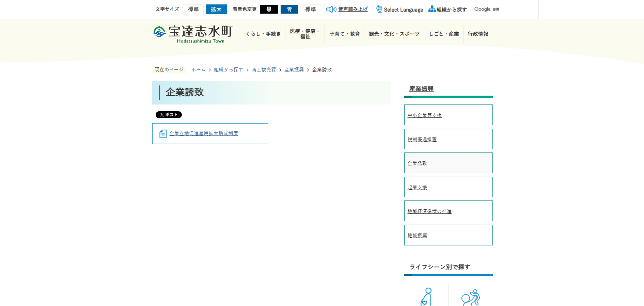644x306 pixels.
Task: Open 地域振興 in sidebar
Action: 449,235
